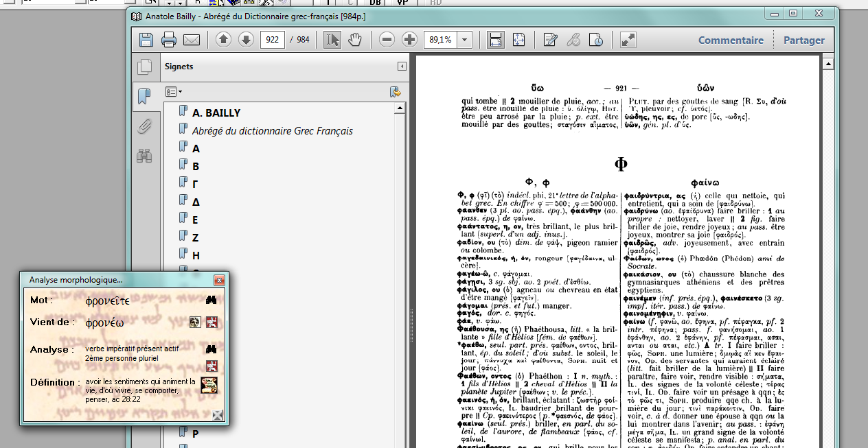Screen dimensions: 868x448
Task: Open the search binoculars side panel
Action: point(144,156)
